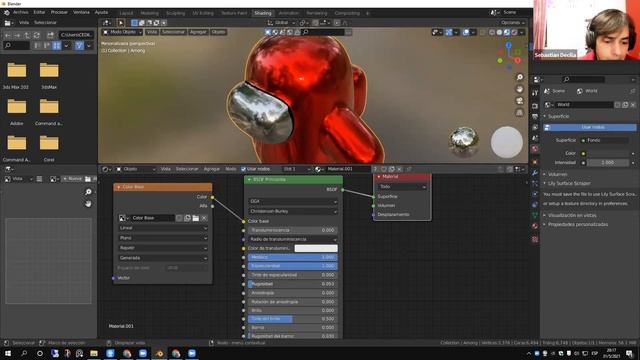Open the Archivo menu
640x360 pixels.
[20, 13]
